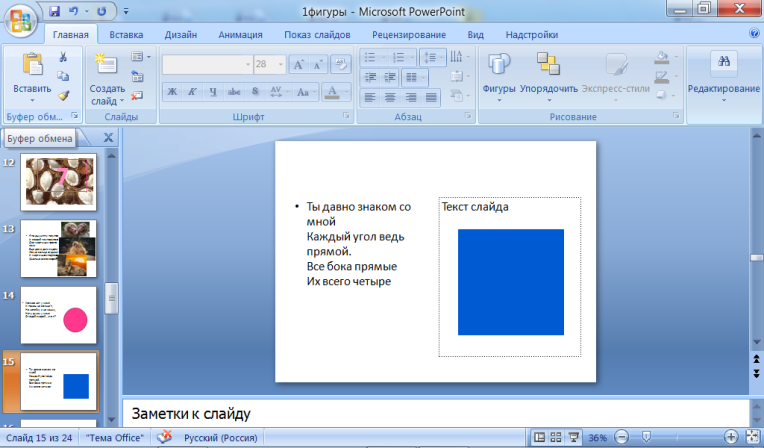The height and width of the screenshot is (448, 764).
Task: Redo the last action
Action: tap(101, 11)
